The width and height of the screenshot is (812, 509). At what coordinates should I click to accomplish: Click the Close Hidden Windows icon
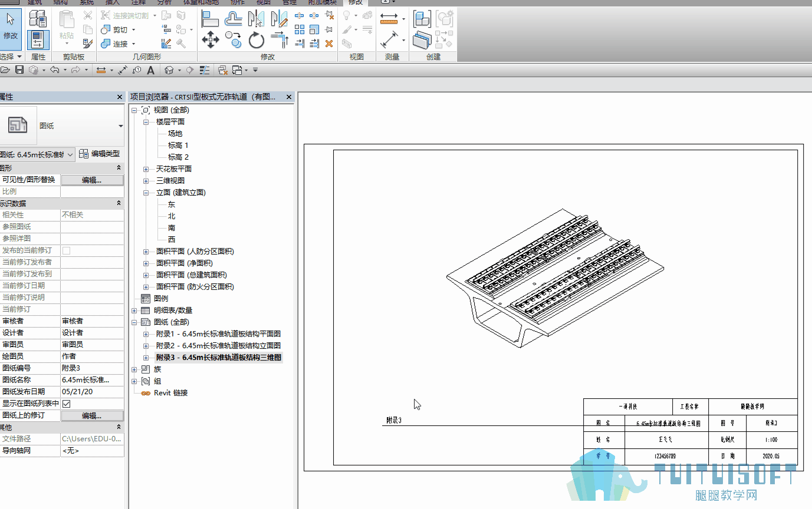click(223, 70)
